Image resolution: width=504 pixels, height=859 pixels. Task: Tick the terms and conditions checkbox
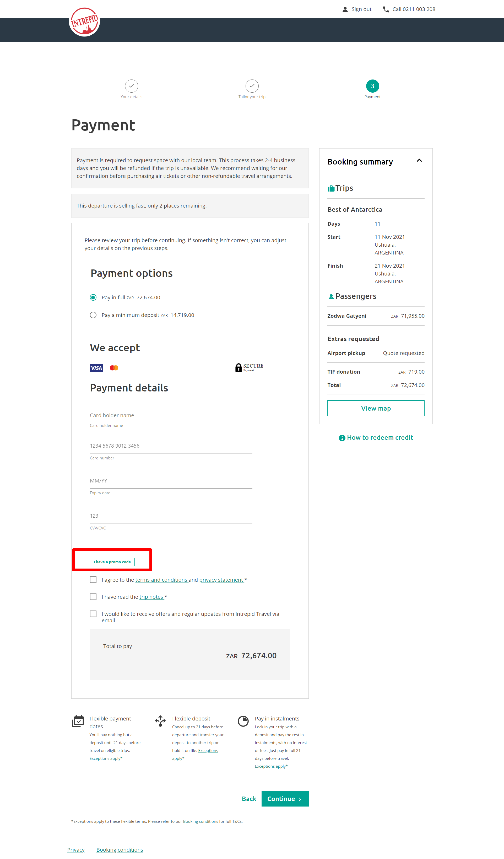[93, 580]
